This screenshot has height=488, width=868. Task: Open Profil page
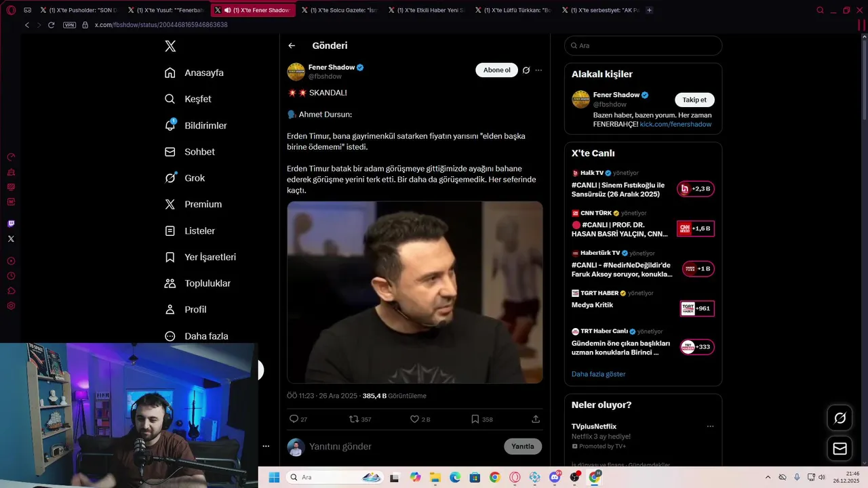pyautogui.click(x=185, y=310)
